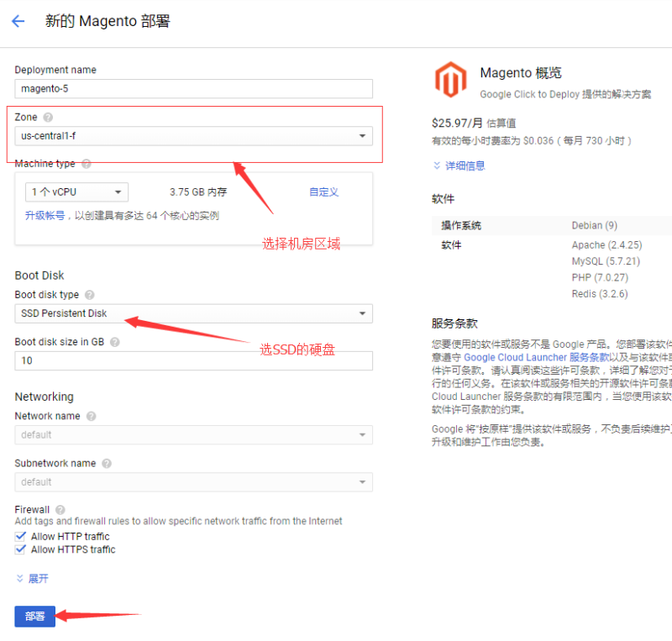Open help icon next to Firewall
The image size is (672, 641).
(60, 510)
